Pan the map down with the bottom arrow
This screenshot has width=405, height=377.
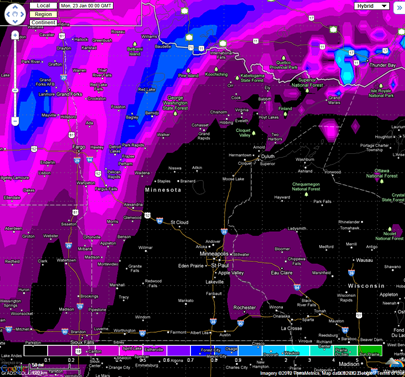[x=15, y=21]
